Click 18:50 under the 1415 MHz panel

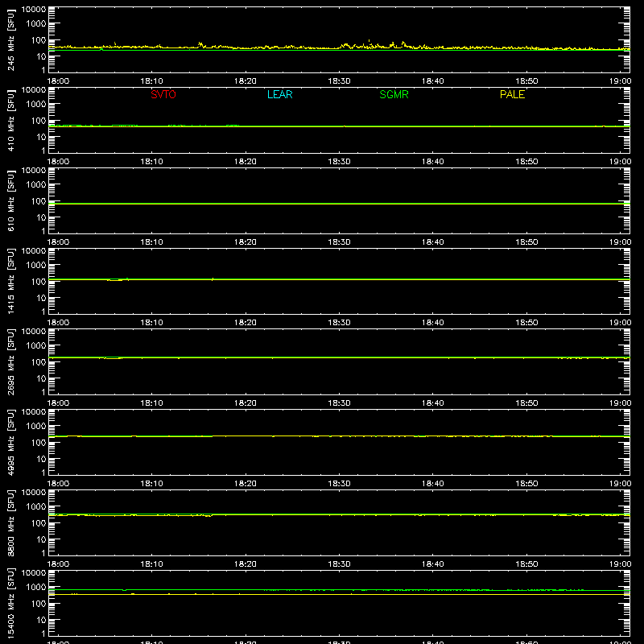[526, 323]
